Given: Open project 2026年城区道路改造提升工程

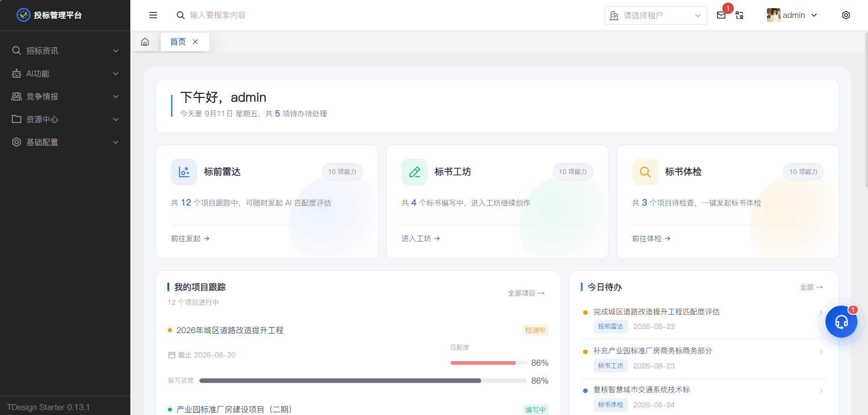Looking at the screenshot, I should point(230,330).
